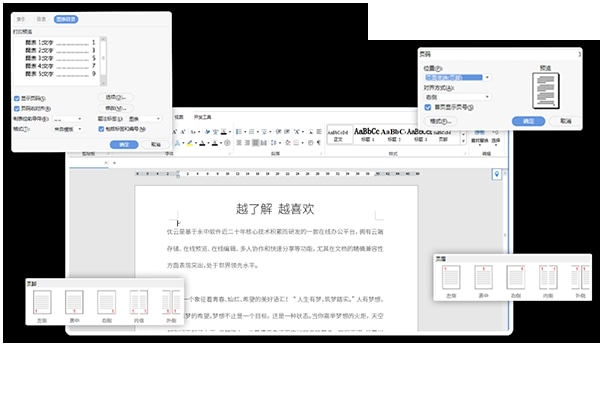Open the tab leader dropdown
Viewport: 600px width, 412px height.
(x=67, y=119)
